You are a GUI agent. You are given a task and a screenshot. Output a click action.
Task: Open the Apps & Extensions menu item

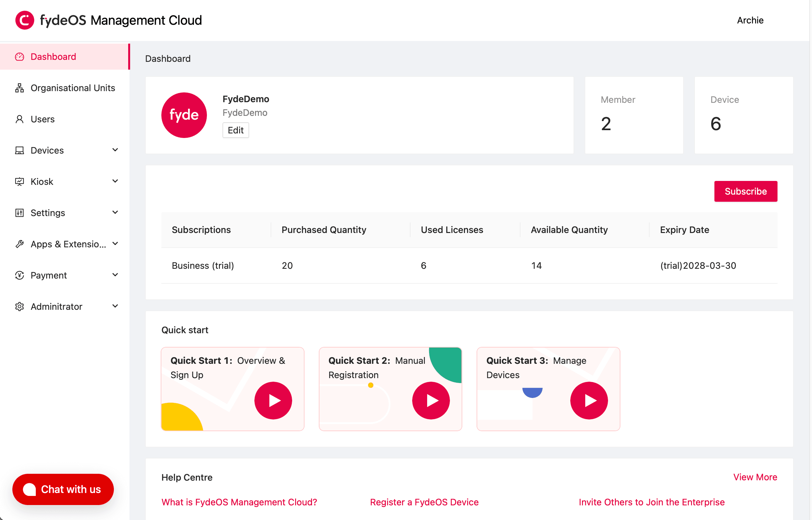65,244
